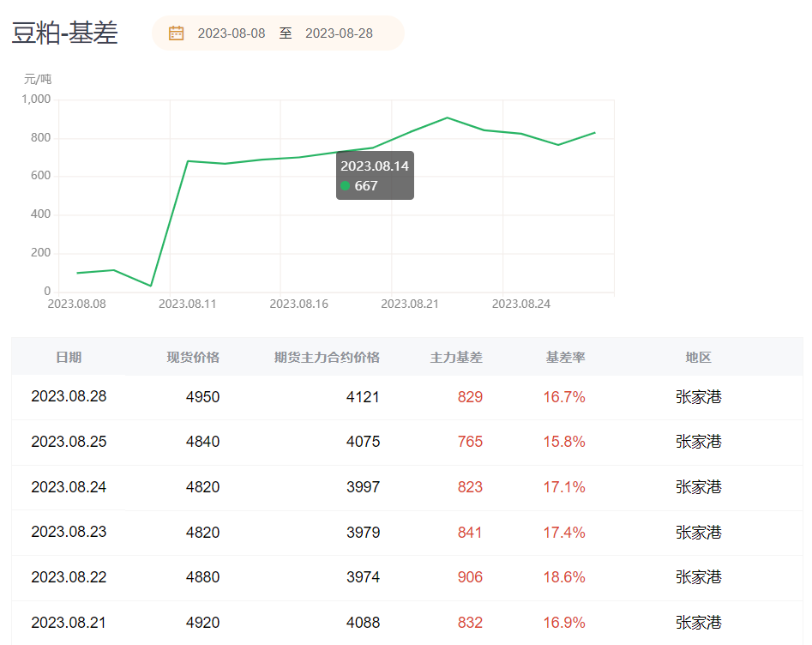Click the 2023.08.11 x-axis label
Image resolution: width=812 pixels, height=645 pixels.
coord(188,304)
